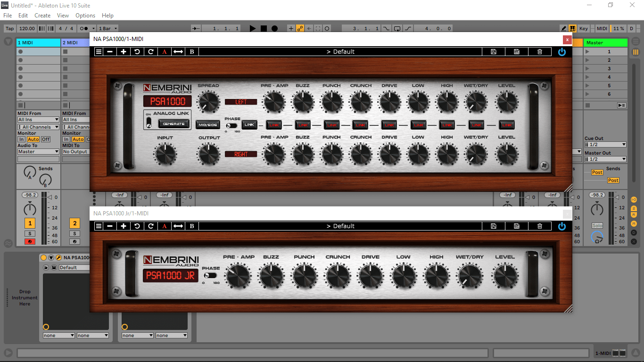Select preset slot A in PSA1000 Jr toolbar
This screenshot has height=362, width=644.
click(x=165, y=226)
